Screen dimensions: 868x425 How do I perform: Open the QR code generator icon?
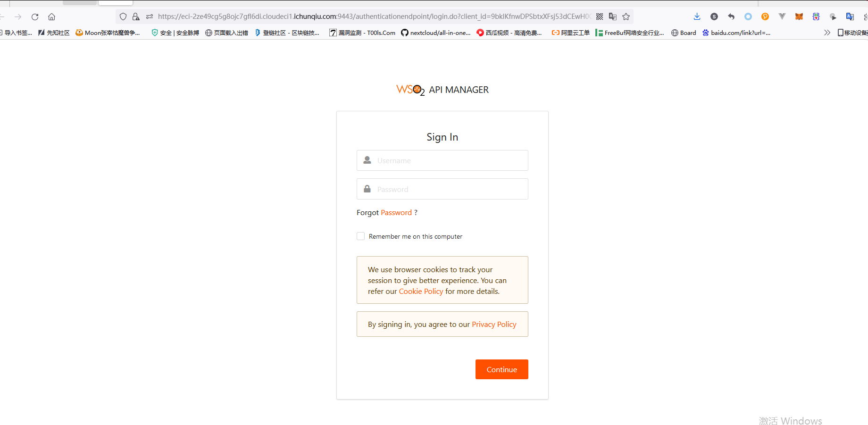point(600,17)
